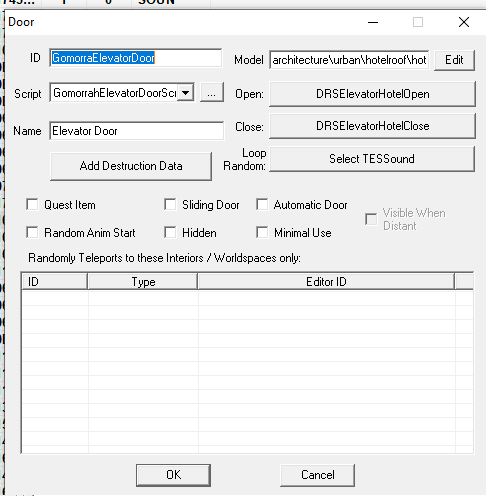Toggle Visible When Distant checkbox
This screenshot has height=496, width=486.
coord(371,219)
